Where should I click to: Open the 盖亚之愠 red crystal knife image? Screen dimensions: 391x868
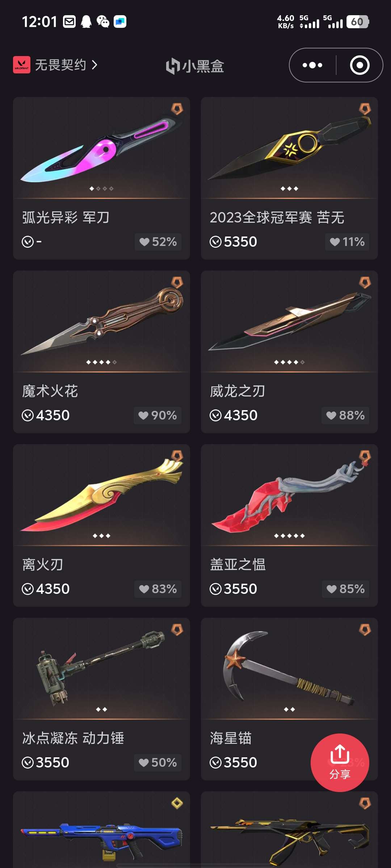[x=289, y=495]
